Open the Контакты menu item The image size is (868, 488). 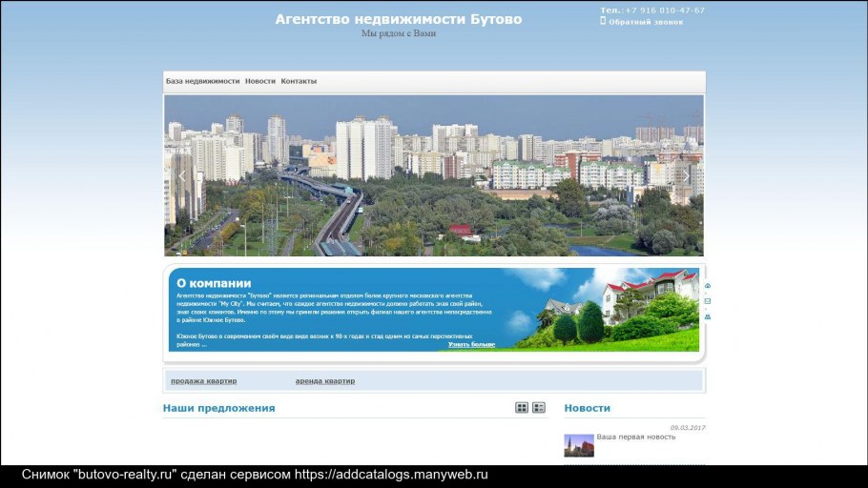(x=299, y=81)
